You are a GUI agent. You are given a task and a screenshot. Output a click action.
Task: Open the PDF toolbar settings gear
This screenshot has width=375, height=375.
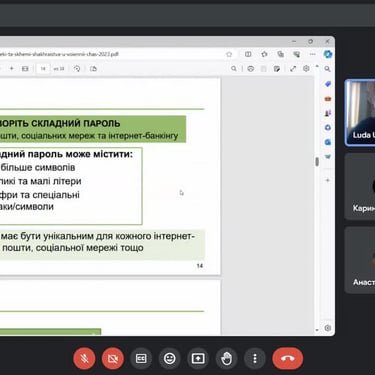pyautogui.click(x=306, y=69)
